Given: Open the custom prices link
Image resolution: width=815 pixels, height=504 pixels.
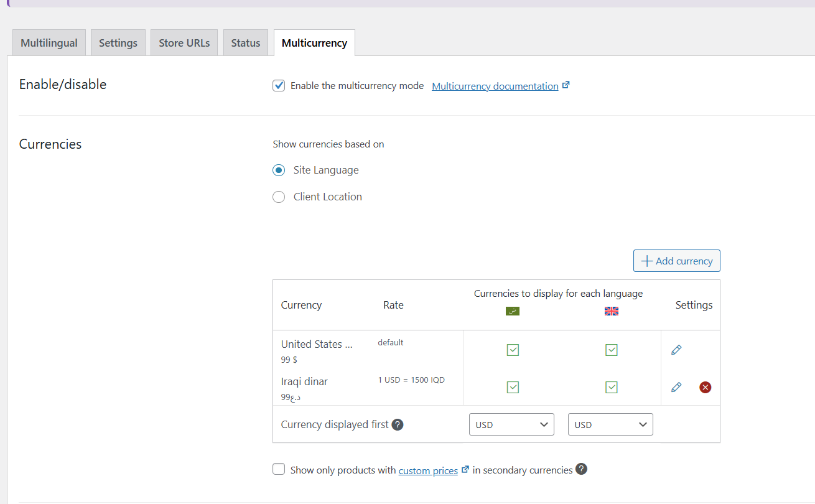Looking at the screenshot, I should 428,470.
